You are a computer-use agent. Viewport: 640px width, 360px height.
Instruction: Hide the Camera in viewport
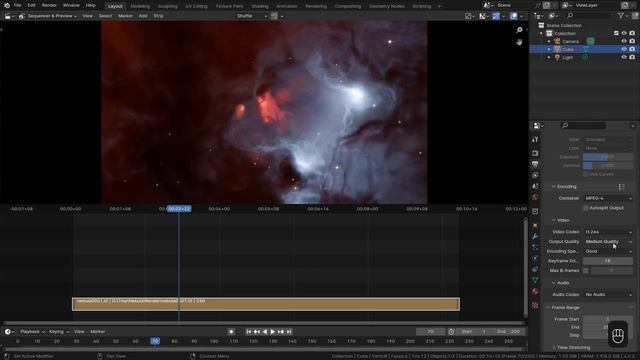pos(624,41)
